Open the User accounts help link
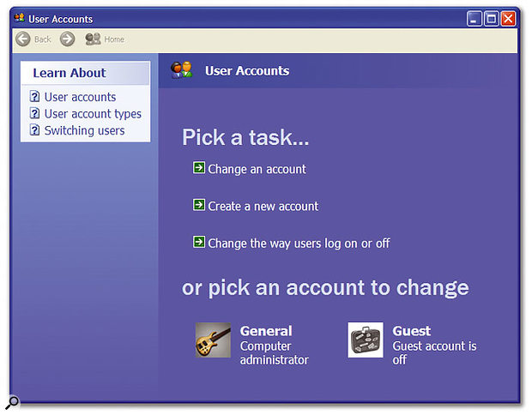This screenshot has width=532, height=415. [81, 97]
